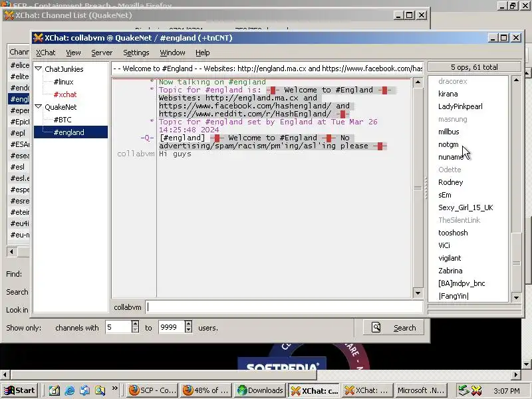Expand hidden quick launch icons chevron

pyautogui.click(x=114, y=388)
